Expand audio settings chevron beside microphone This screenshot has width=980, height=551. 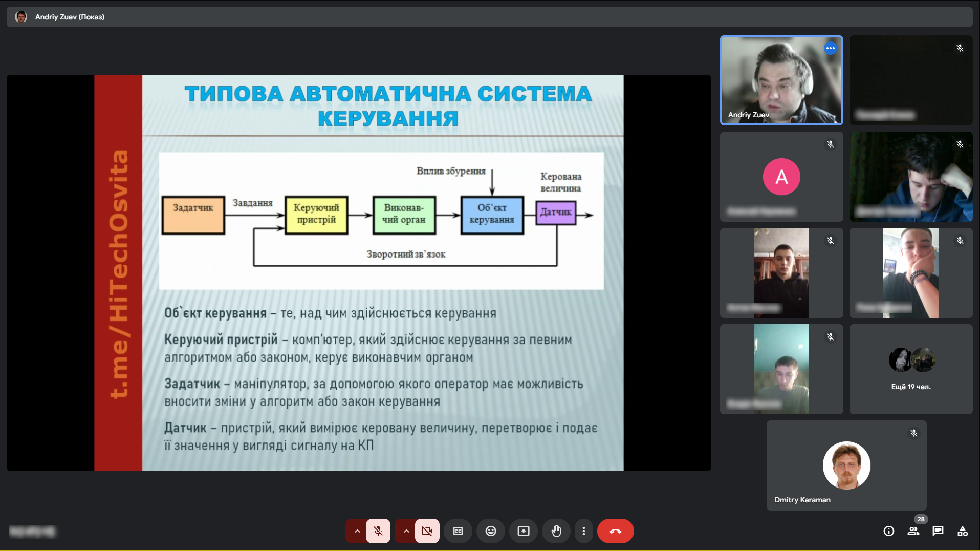[x=357, y=531]
